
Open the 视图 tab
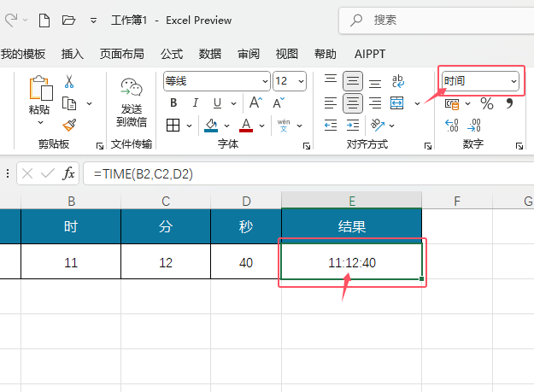point(287,54)
